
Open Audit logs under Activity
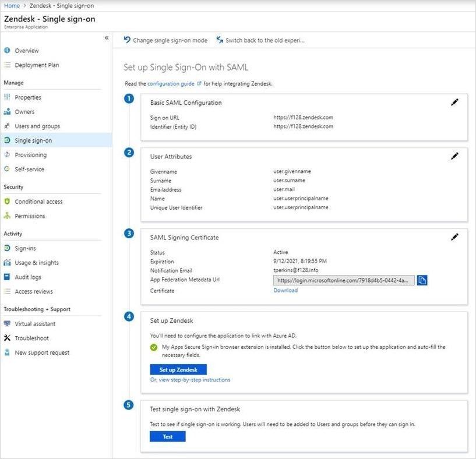pos(28,277)
